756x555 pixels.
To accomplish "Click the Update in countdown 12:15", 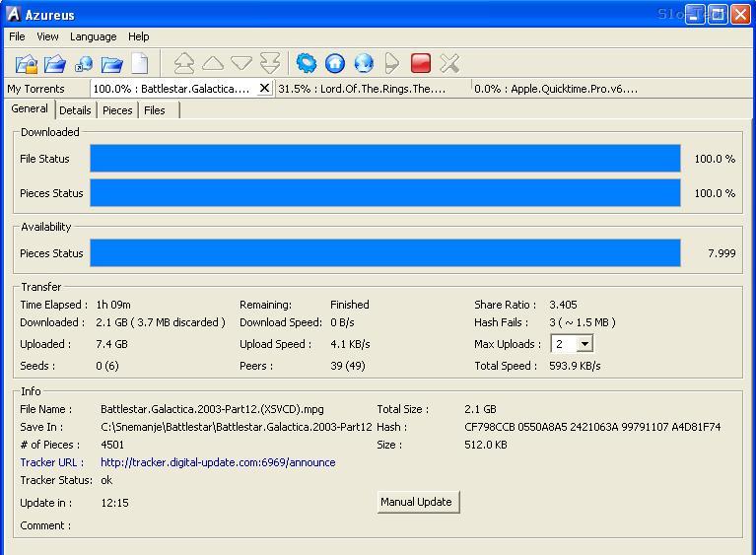I will pos(114,503).
